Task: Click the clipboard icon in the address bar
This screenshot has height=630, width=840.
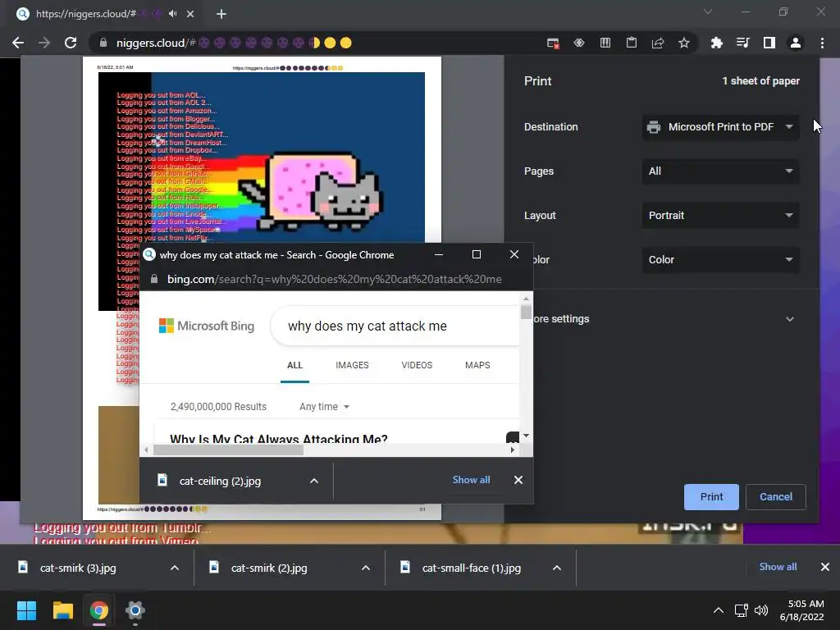Action: pyautogui.click(x=632, y=43)
